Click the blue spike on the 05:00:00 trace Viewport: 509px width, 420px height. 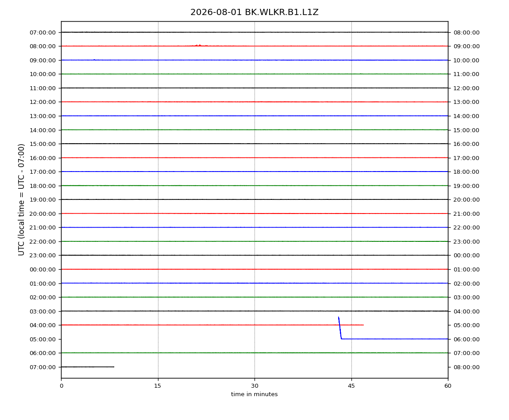coord(340,328)
